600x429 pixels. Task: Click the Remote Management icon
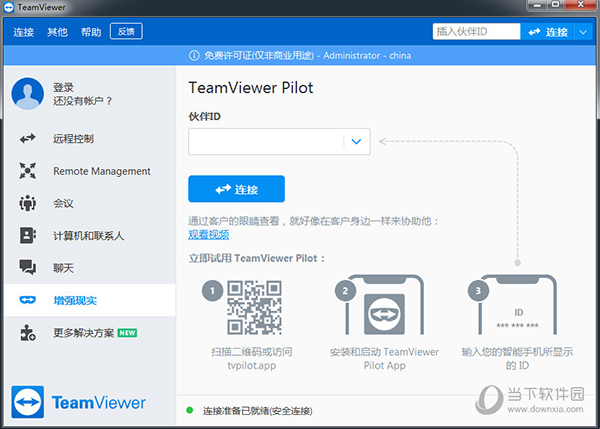pos(28,171)
